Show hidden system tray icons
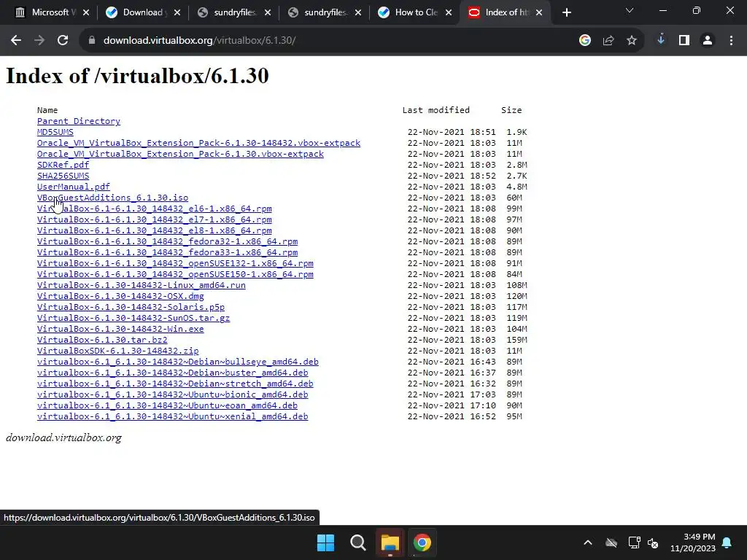Image resolution: width=747 pixels, height=560 pixels. 588,542
